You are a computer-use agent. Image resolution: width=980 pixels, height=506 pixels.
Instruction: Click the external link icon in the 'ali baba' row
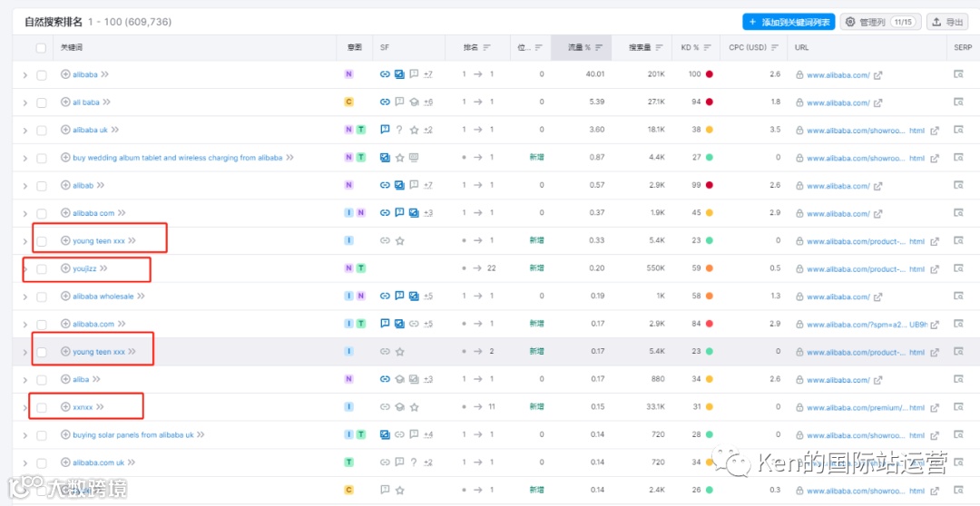click(877, 102)
